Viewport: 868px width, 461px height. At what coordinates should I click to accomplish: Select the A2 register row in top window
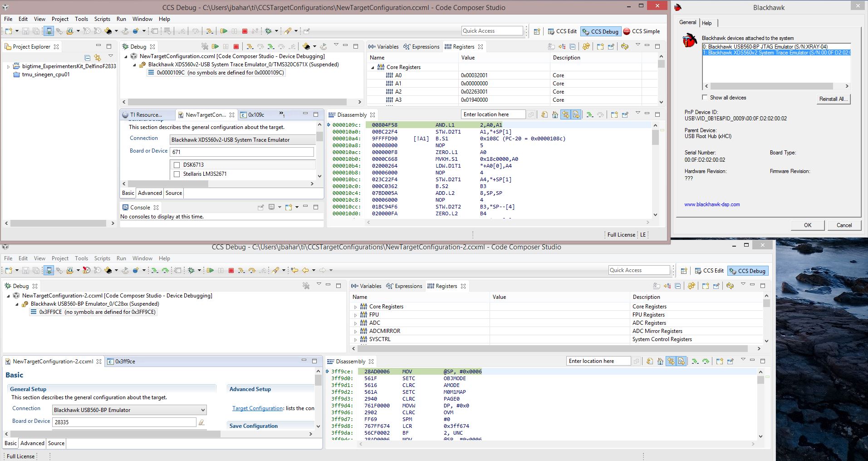pyautogui.click(x=512, y=92)
